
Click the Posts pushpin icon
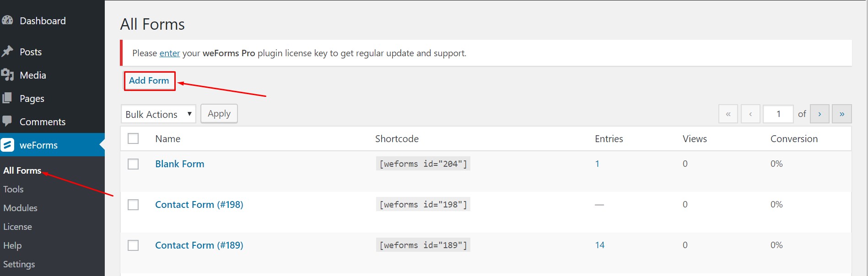pyautogui.click(x=7, y=52)
